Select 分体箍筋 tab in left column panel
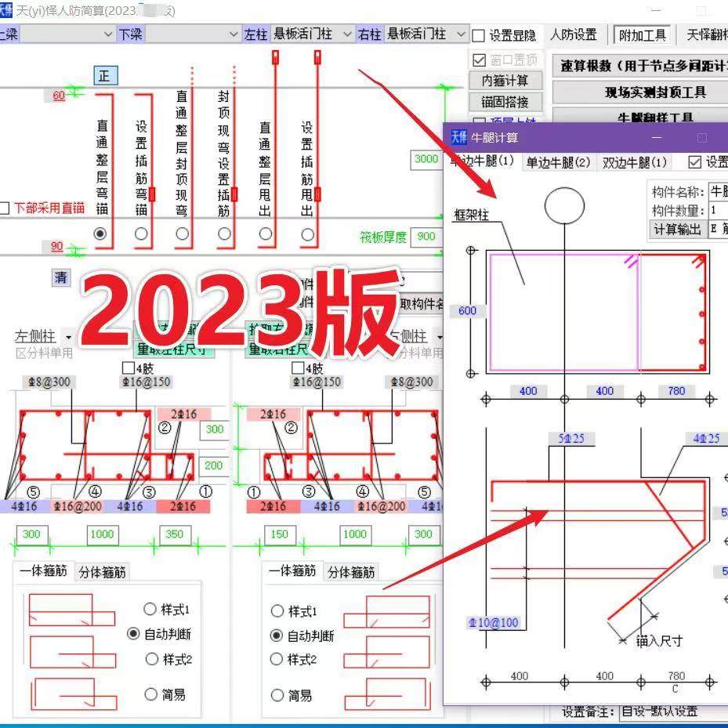The height and width of the screenshot is (728, 728). click(102, 572)
